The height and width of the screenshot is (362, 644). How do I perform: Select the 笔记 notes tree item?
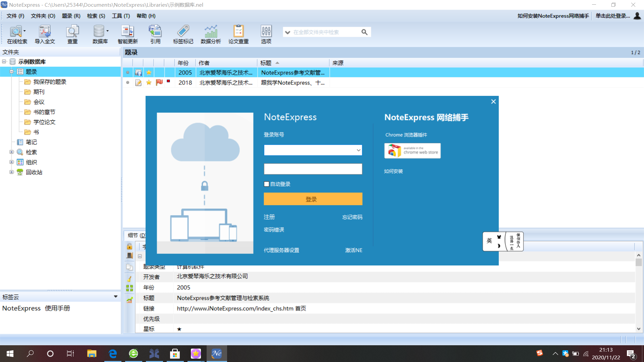coord(31,142)
